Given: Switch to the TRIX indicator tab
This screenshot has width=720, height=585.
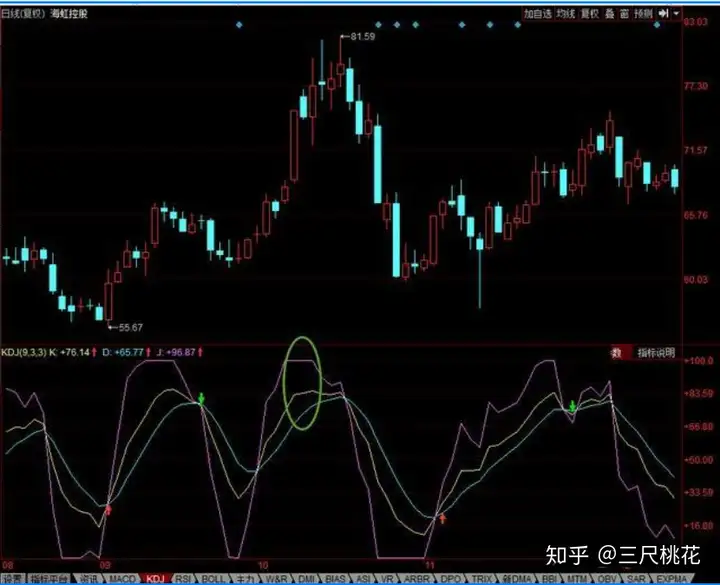Looking at the screenshot, I should (x=482, y=579).
